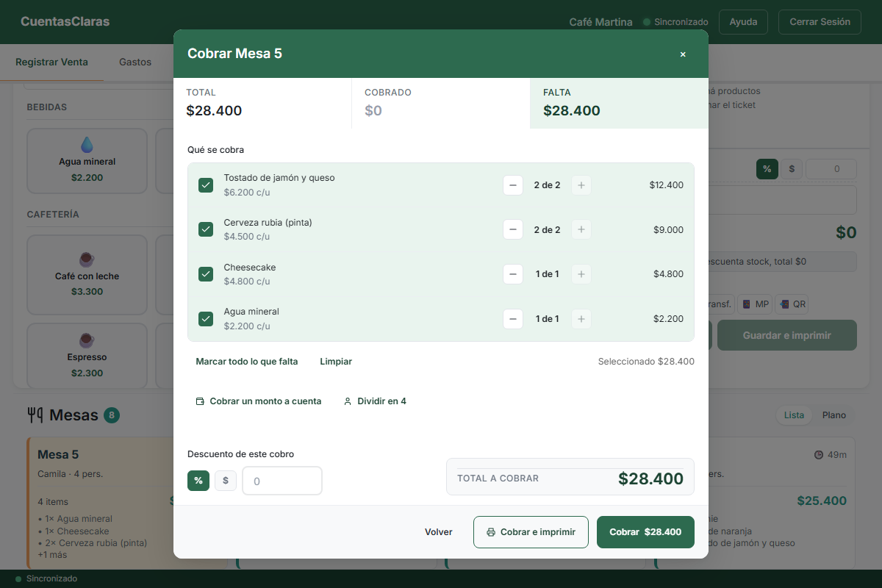Add the Café con leche product card
The width and height of the screenshot is (882, 588).
click(87, 275)
